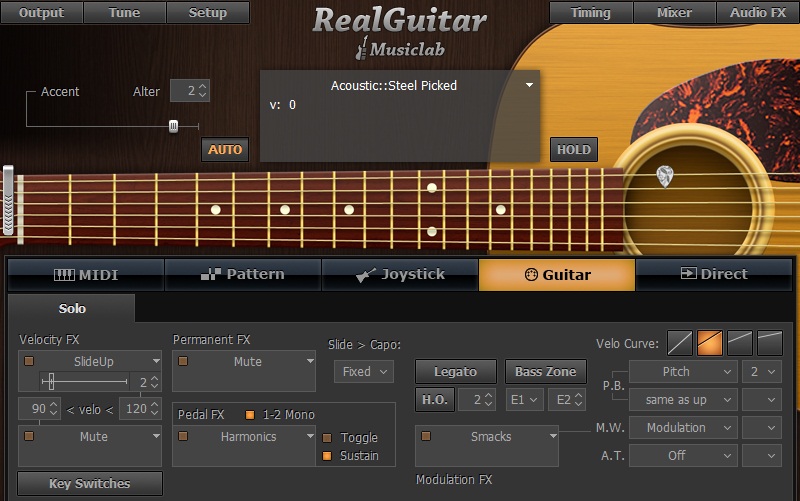Open the Output menu
Screen dimensions: 800x501
pyautogui.click(x=41, y=12)
